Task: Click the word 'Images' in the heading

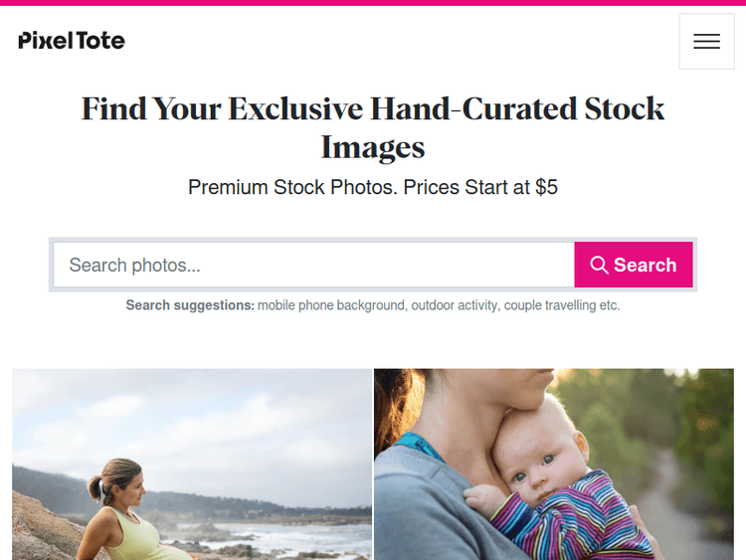Action: click(x=373, y=147)
